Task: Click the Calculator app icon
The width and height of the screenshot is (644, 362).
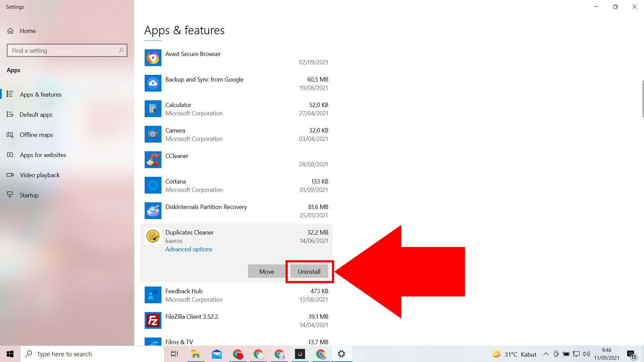Action: pos(153,109)
